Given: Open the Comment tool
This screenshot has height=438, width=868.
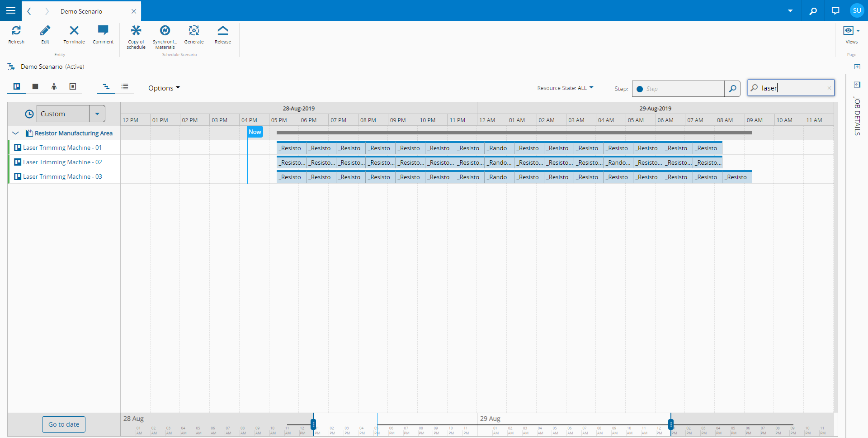Looking at the screenshot, I should pos(103,31).
